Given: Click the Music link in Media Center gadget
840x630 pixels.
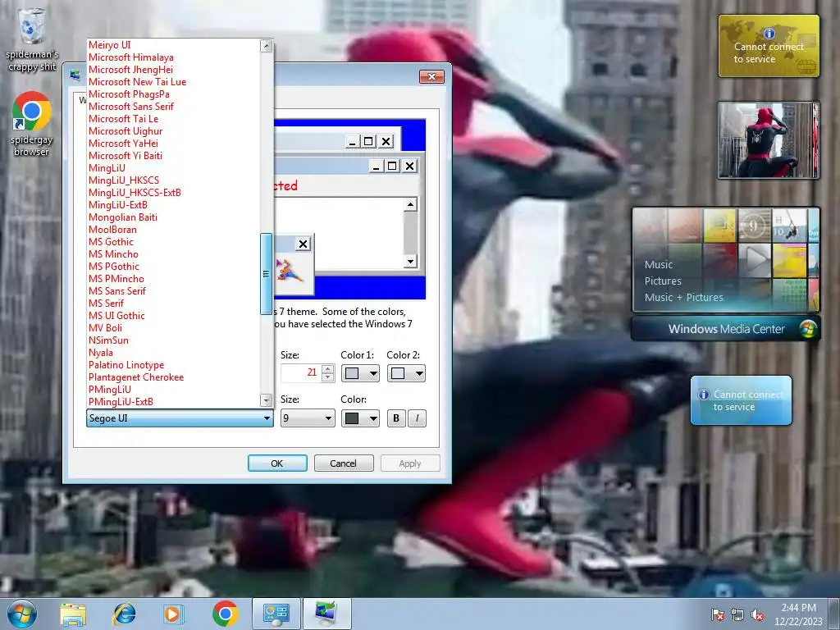Looking at the screenshot, I should (659, 265).
